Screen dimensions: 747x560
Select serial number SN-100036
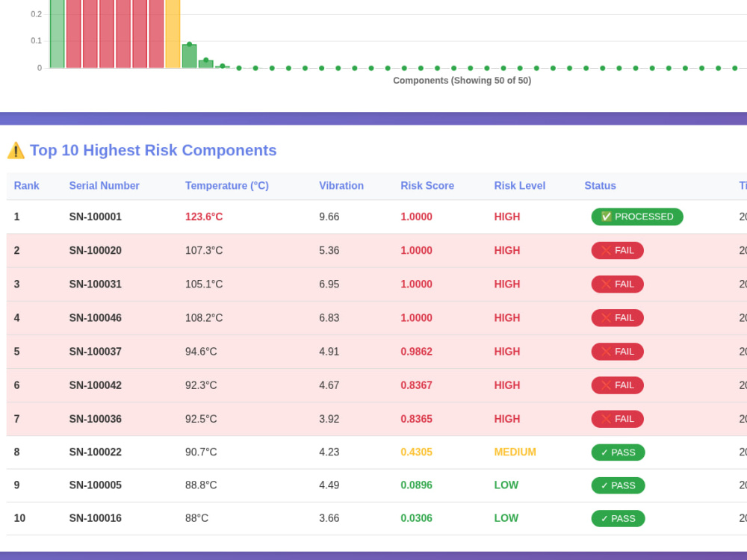click(x=96, y=419)
